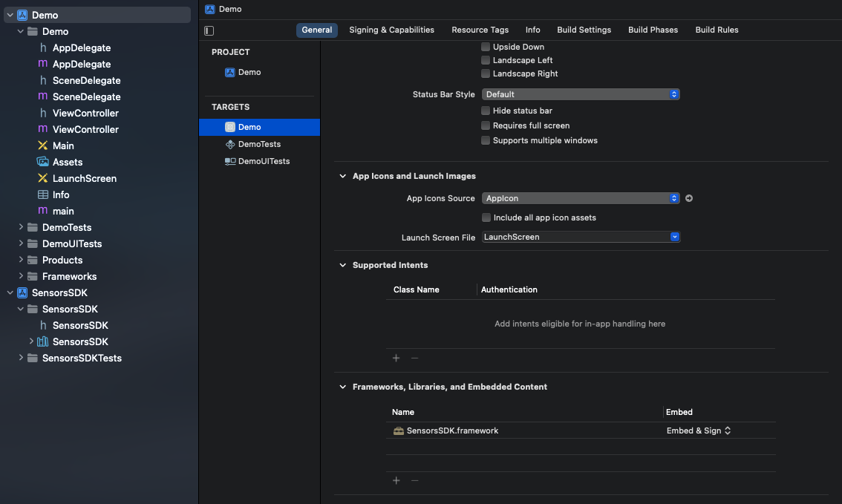Click the SensorsSDK project icon in navigator
This screenshot has height=504, width=842.
tap(22, 292)
